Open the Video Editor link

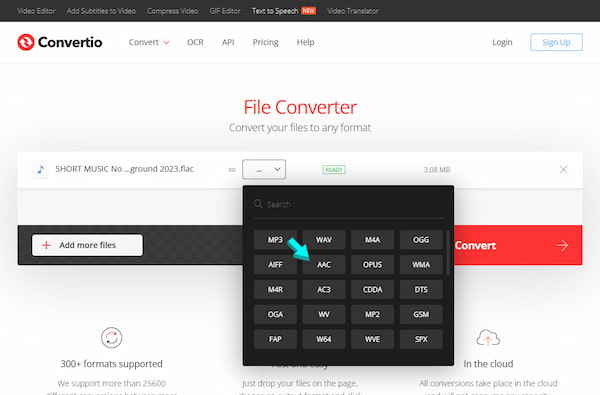coord(36,11)
